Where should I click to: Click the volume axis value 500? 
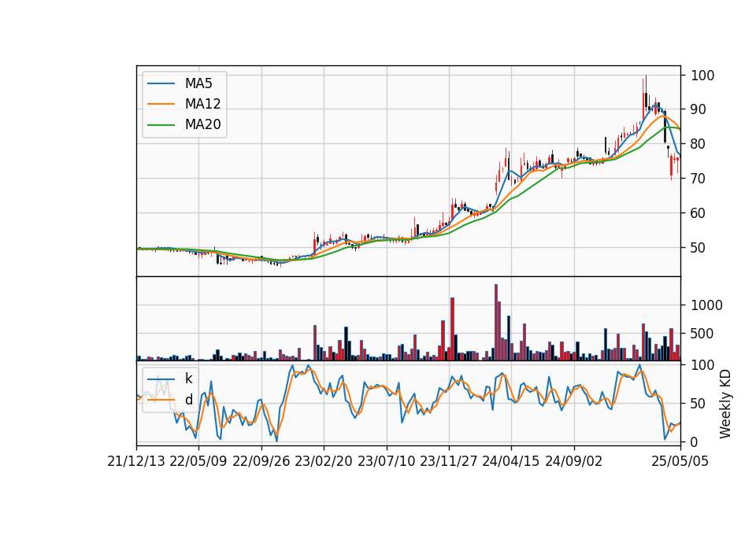702,334
